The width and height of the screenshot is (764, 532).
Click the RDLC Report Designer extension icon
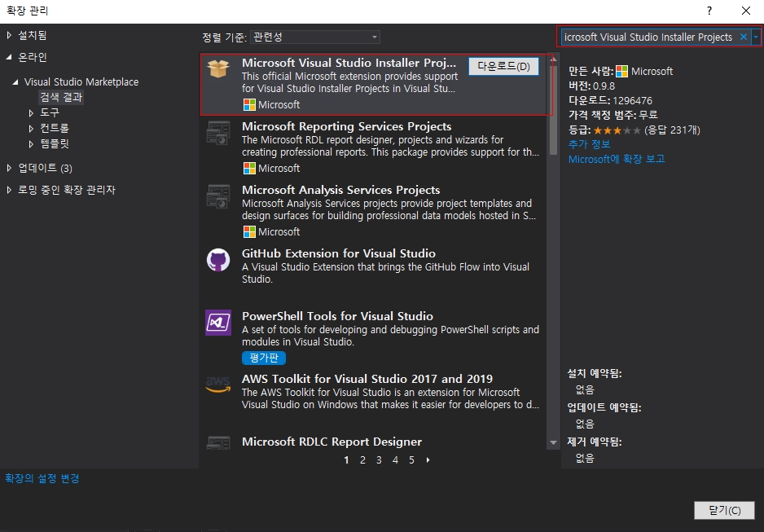[x=218, y=443]
